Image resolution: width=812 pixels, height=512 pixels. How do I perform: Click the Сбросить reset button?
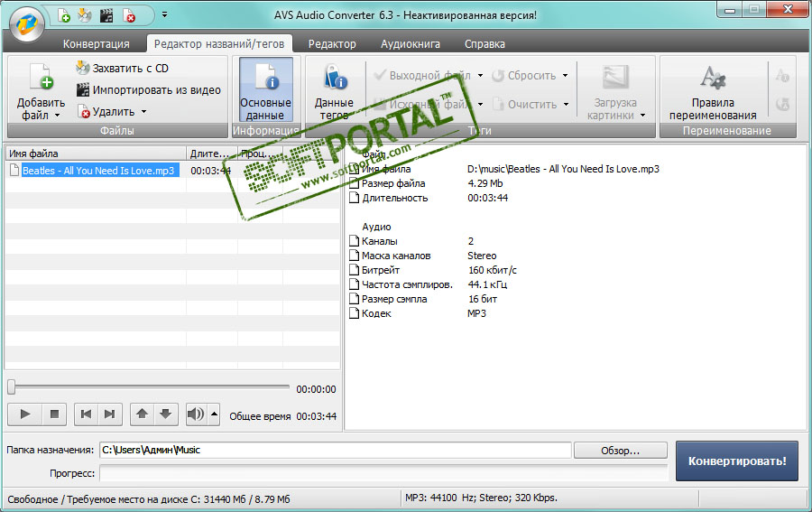(524, 76)
